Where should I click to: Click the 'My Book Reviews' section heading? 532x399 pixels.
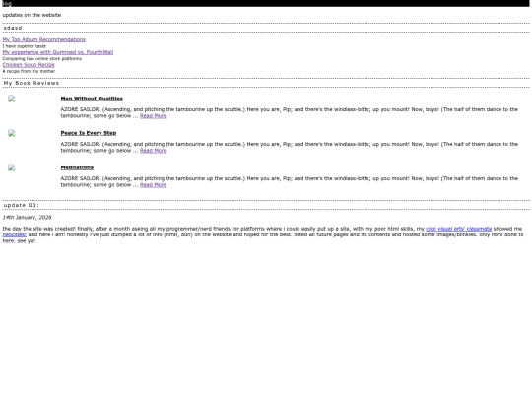click(32, 83)
